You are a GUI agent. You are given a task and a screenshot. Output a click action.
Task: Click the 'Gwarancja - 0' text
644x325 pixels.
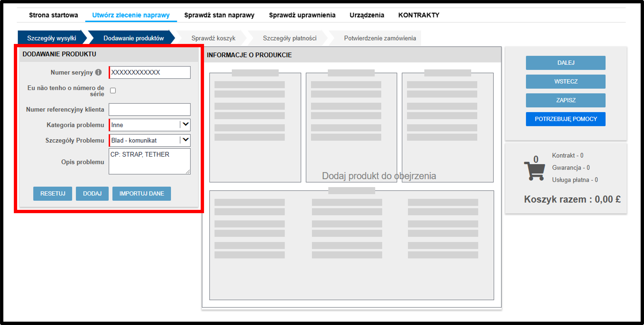571,167
